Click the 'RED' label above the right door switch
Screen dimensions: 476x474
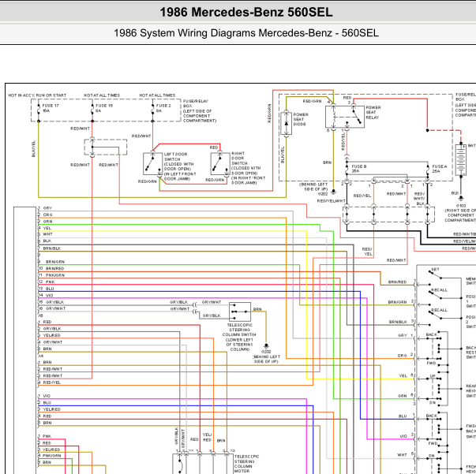pyautogui.click(x=214, y=147)
